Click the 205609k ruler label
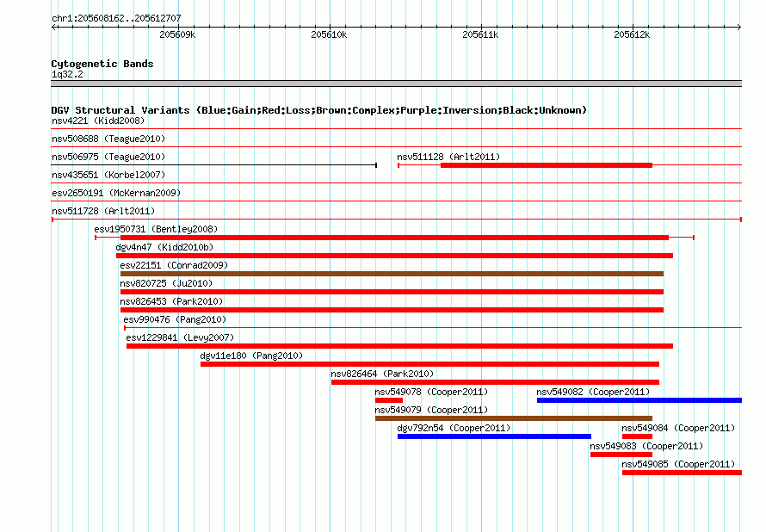 (x=177, y=34)
